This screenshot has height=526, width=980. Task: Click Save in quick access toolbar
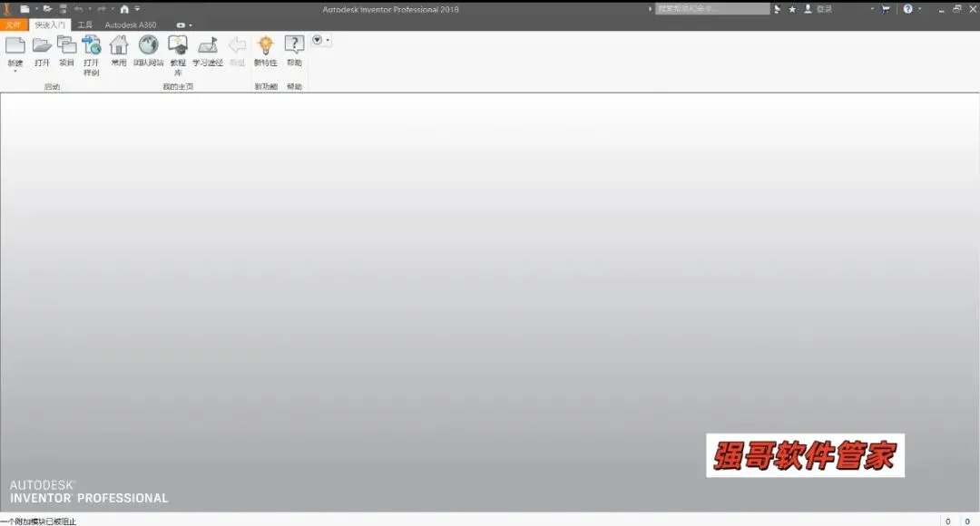click(x=64, y=9)
